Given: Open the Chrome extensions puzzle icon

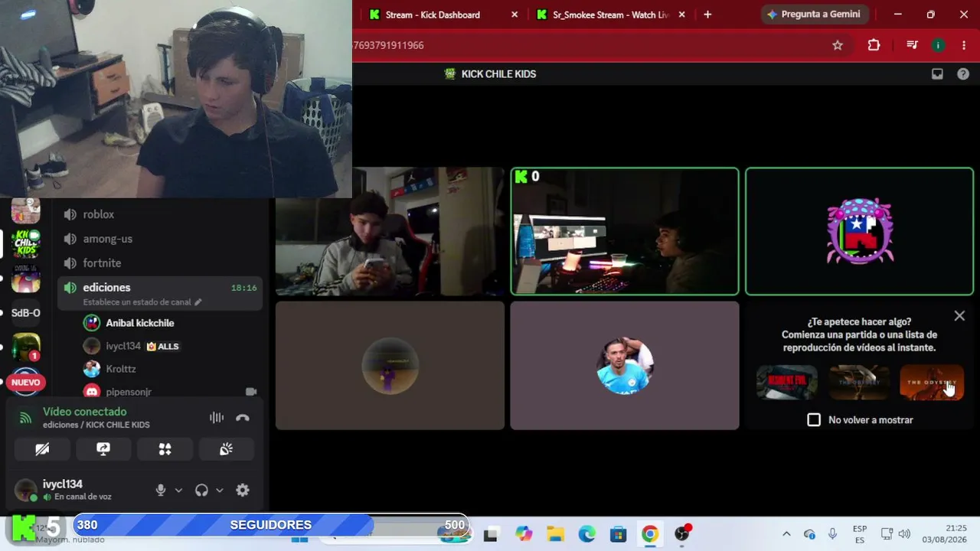Looking at the screenshot, I should coord(874,45).
